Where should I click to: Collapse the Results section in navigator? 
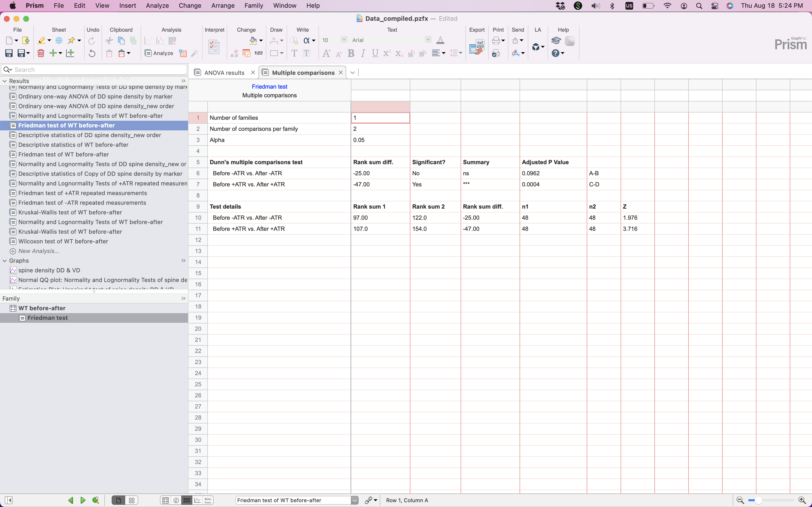point(5,81)
